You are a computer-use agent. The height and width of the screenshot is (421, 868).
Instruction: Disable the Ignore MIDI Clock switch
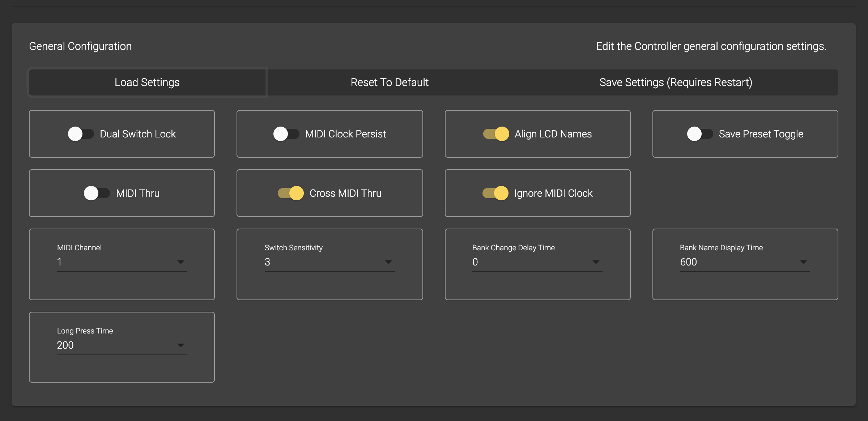point(495,193)
